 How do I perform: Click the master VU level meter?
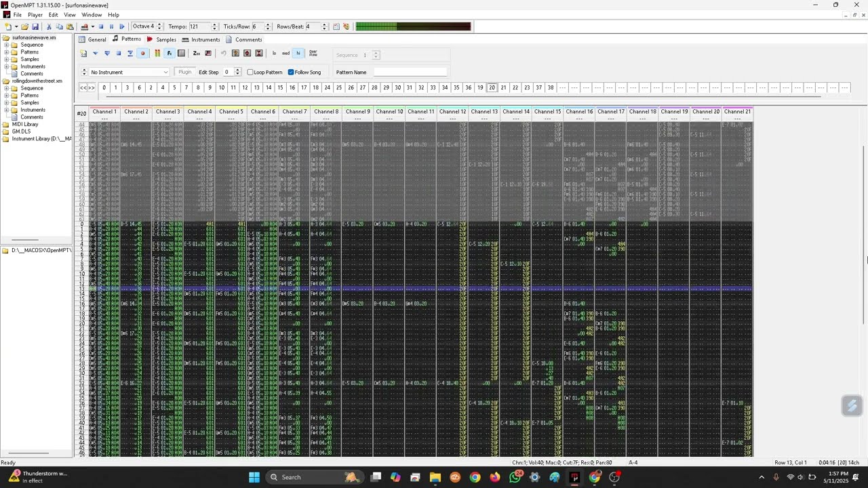click(x=413, y=26)
